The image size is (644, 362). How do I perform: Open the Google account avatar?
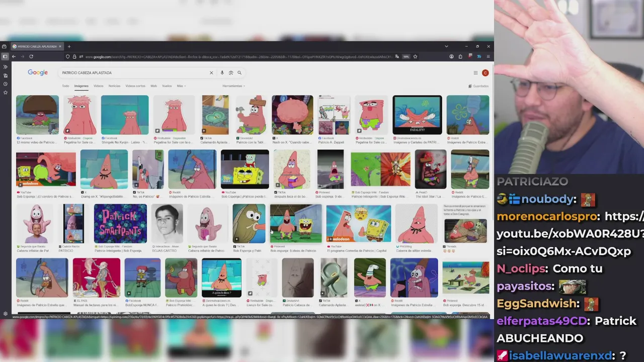485,73
